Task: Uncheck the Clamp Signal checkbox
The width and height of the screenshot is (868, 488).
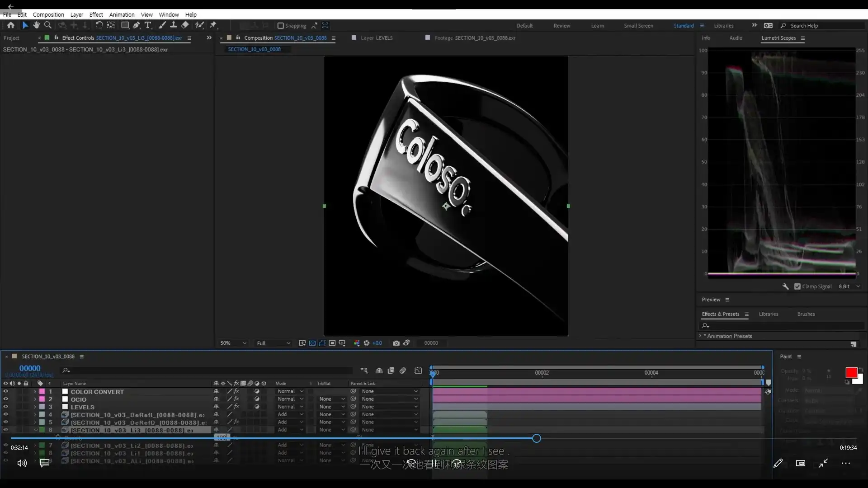Action: (x=797, y=286)
